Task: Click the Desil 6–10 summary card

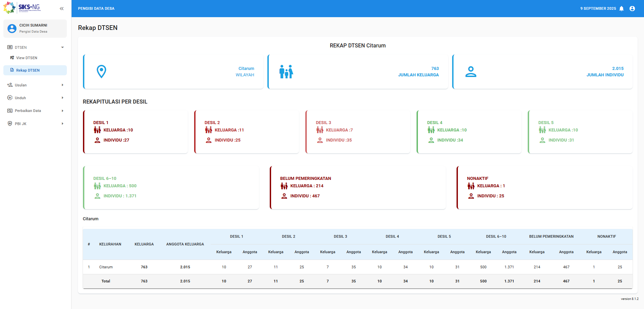Action: (171, 188)
